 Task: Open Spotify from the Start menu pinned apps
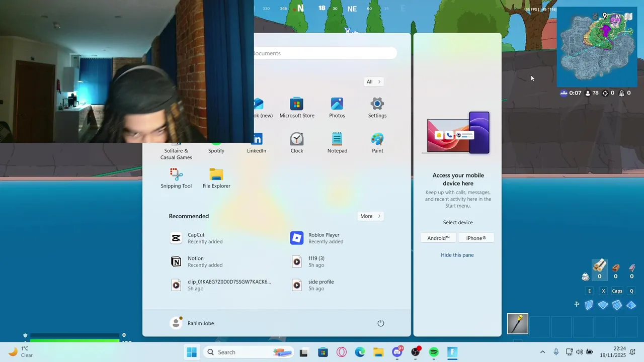point(216,148)
